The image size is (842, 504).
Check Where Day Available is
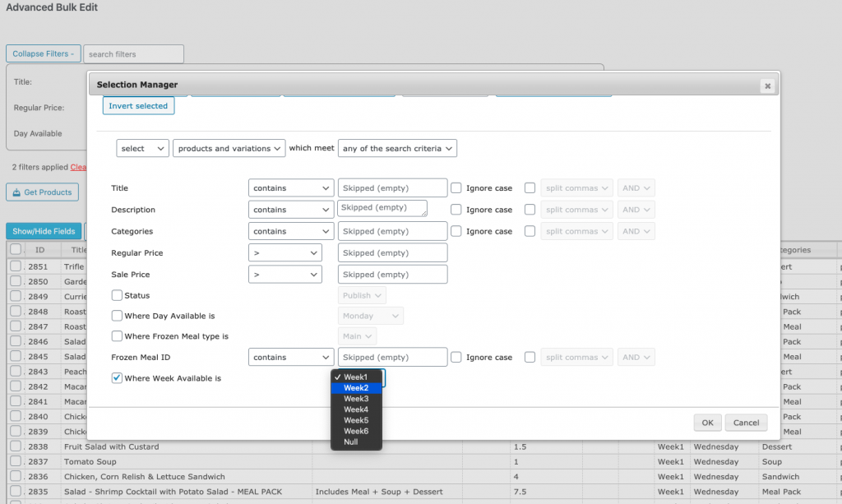tap(117, 316)
